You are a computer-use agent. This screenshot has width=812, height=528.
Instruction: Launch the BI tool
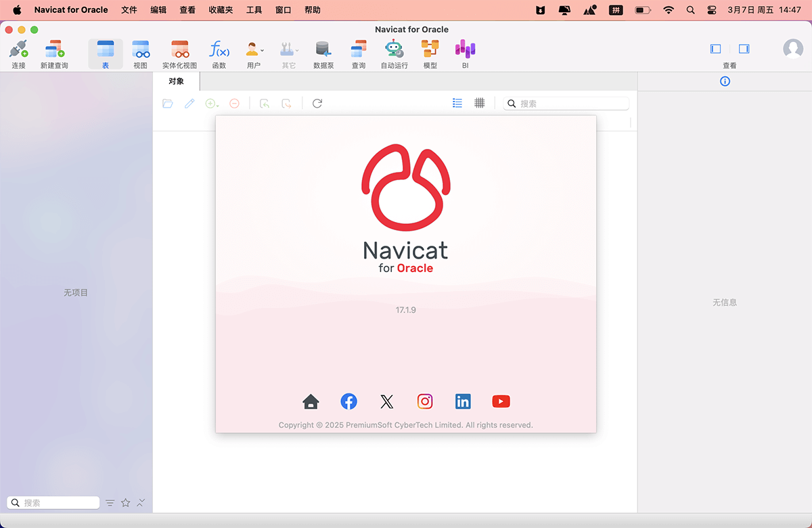465,54
